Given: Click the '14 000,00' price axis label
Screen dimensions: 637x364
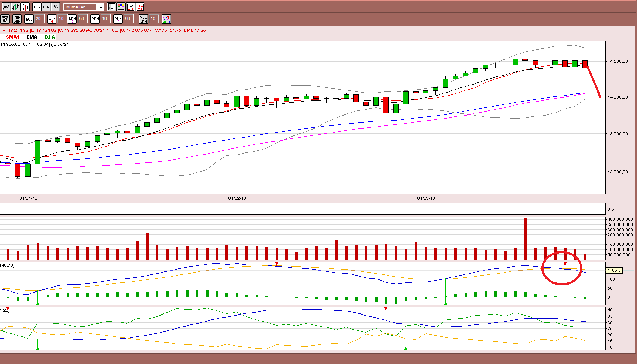Looking at the screenshot, I should coord(618,97).
